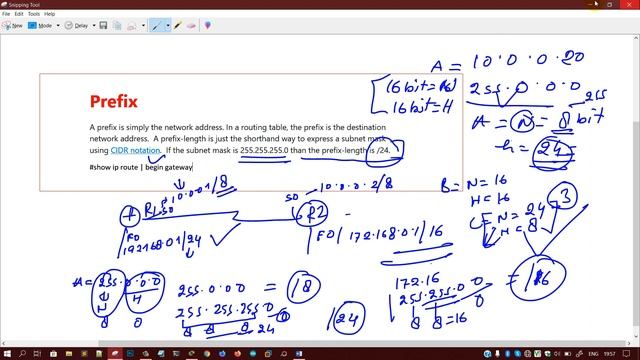Viewport: 640px width, 360px height.
Task: Open File Explorer from taskbar
Action: pyautogui.click(x=68, y=353)
